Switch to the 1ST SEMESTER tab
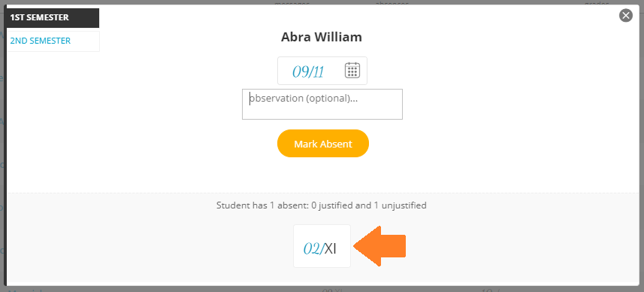This screenshot has width=644, height=292. (x=53, y=17)
